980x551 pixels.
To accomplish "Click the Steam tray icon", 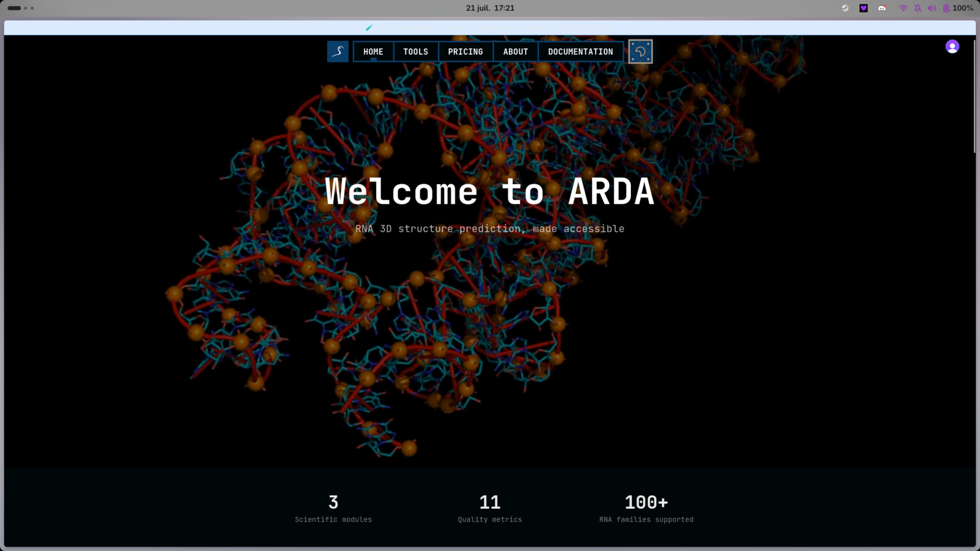I will click(845, 8).
